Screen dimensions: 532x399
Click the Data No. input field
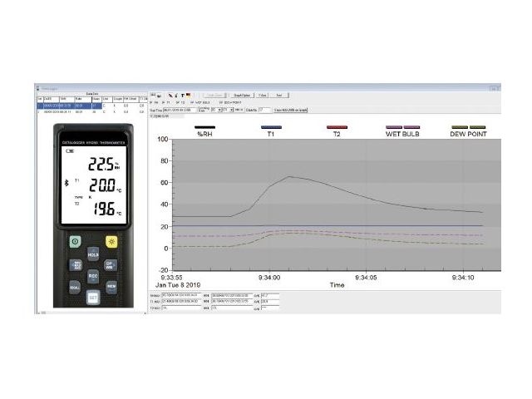pyautogui.click(x=265, y=110)
